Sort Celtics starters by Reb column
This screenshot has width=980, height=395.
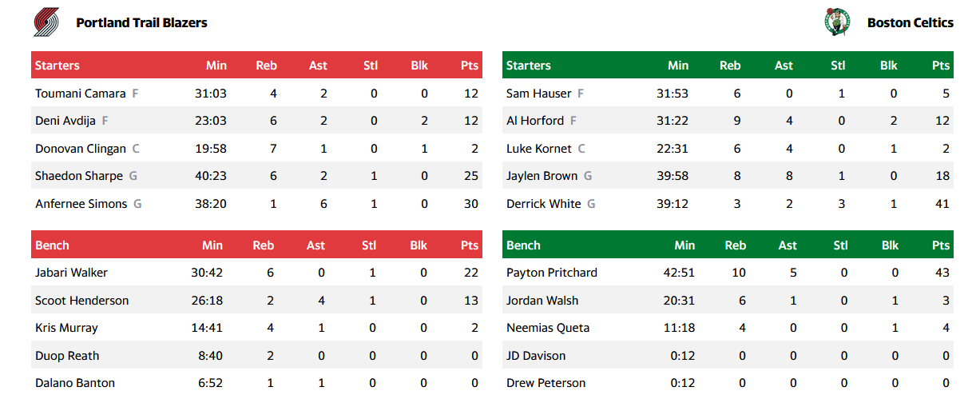tap(730, 66)
